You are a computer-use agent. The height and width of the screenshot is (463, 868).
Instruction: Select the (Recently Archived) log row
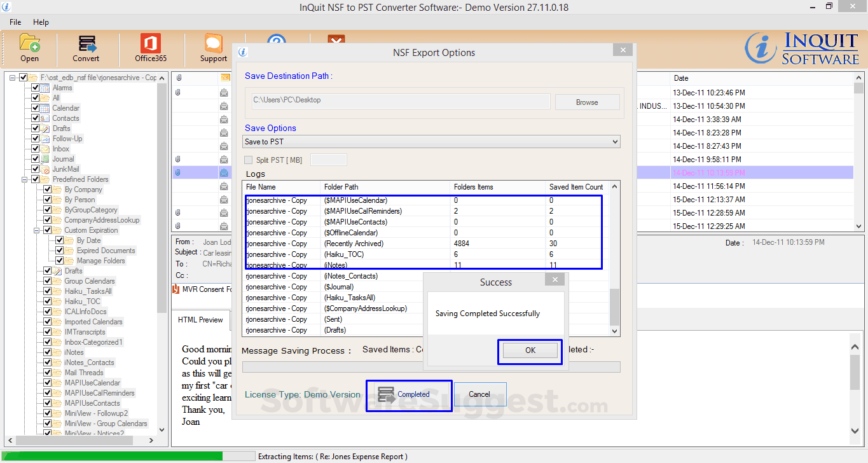click(425, 244)
